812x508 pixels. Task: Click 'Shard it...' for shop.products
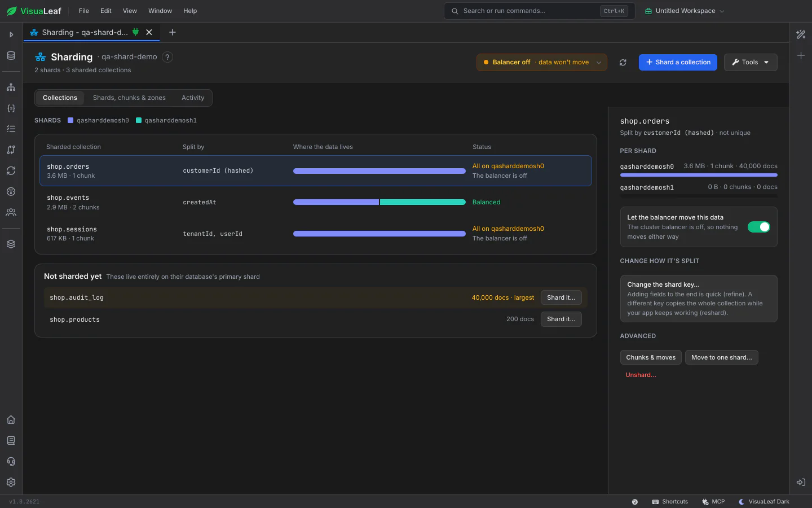[561, 319]
